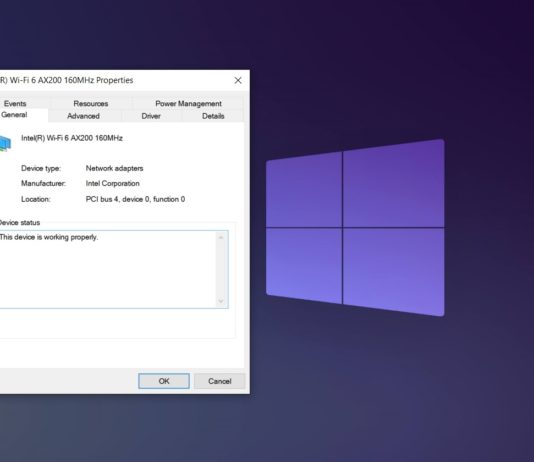Click the 'Device status' group label
The image size is (534, 462).
click(x=20, y=223)
